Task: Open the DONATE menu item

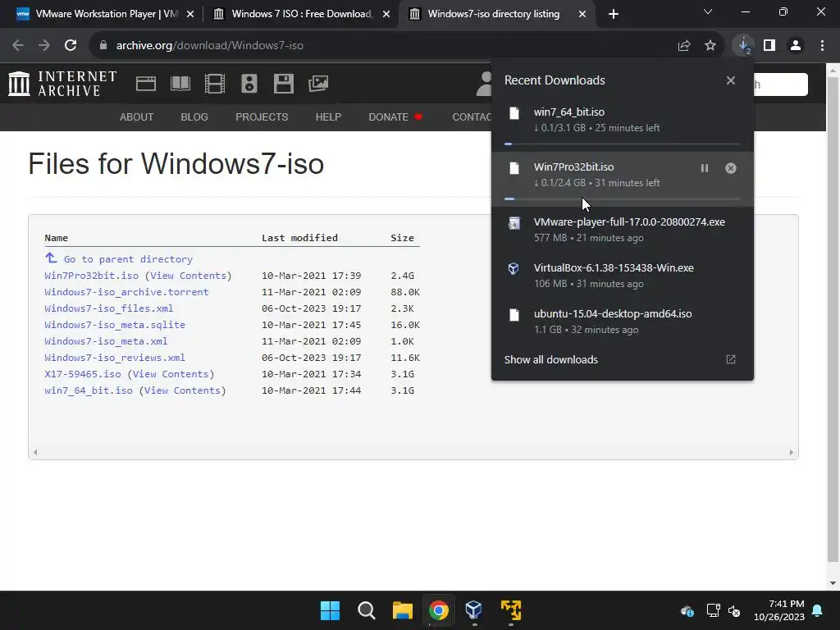Action: tap(395, 116)
